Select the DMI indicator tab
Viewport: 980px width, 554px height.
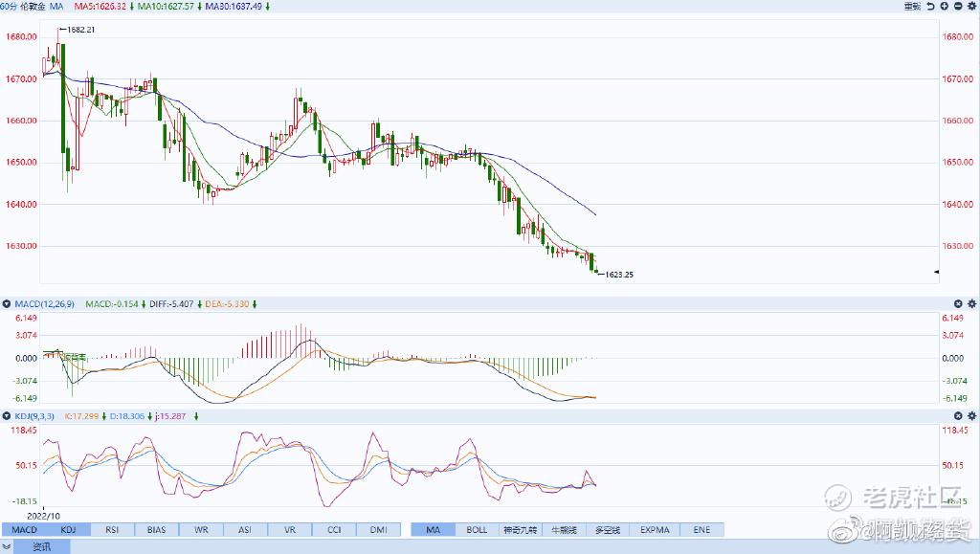(379, 530)
